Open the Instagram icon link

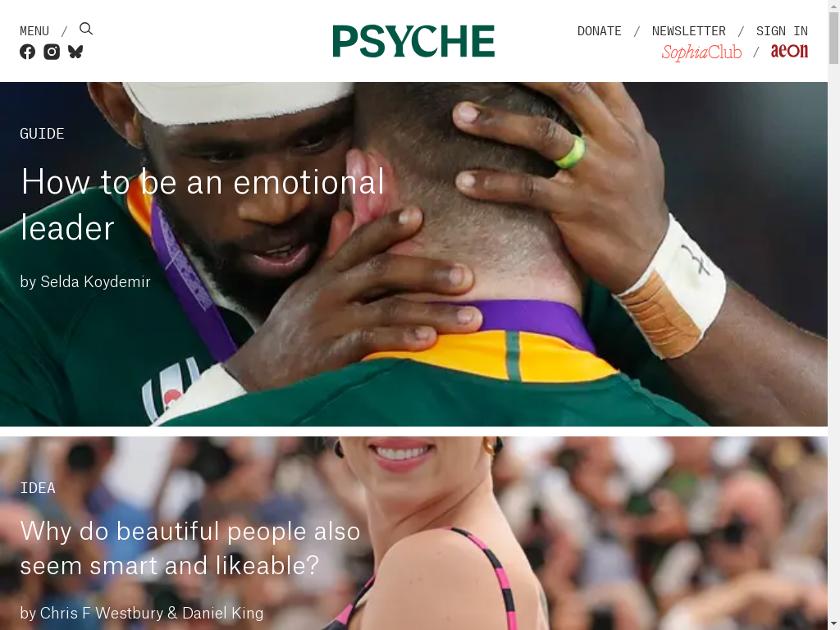point(52,52)
